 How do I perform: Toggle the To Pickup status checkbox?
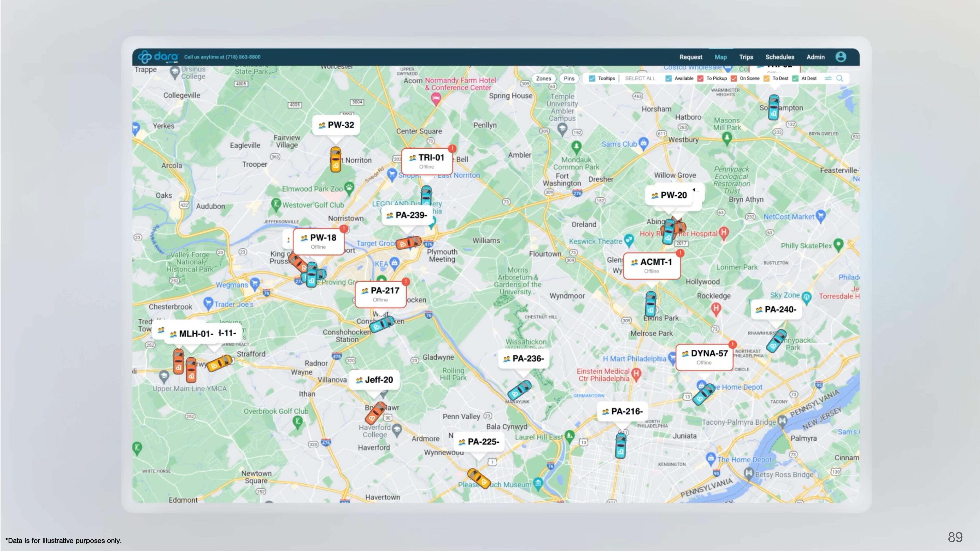[x=700, y=78]
